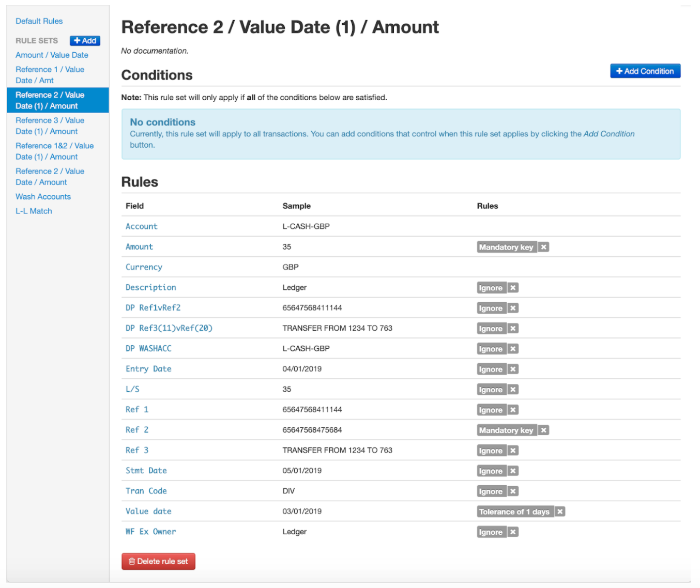Open the Currency field link

click(x=144, y=267)
